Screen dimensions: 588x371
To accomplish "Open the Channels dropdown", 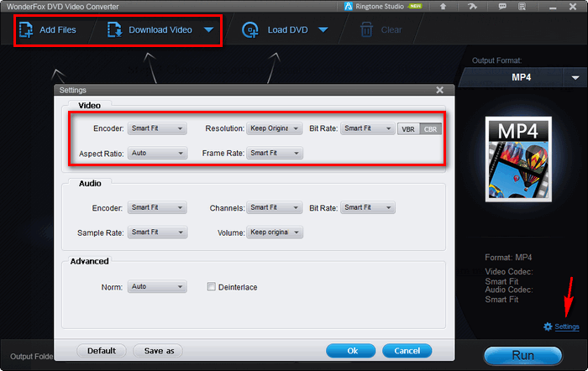I will (x=275, y=207).
